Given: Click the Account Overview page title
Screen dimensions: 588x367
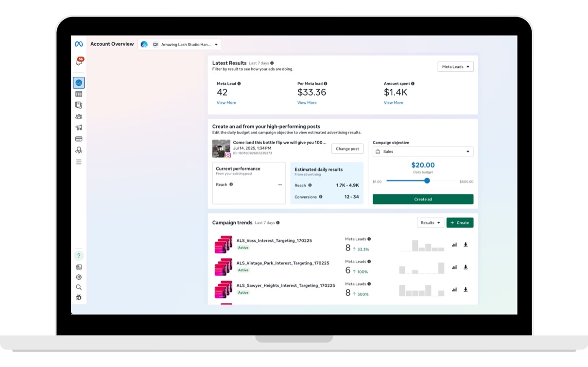Looking at the screenshot, I should [112, 44].
